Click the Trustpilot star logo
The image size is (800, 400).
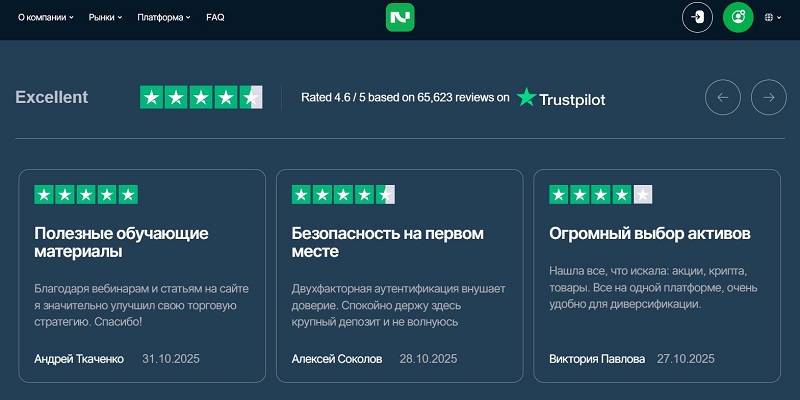561,98
